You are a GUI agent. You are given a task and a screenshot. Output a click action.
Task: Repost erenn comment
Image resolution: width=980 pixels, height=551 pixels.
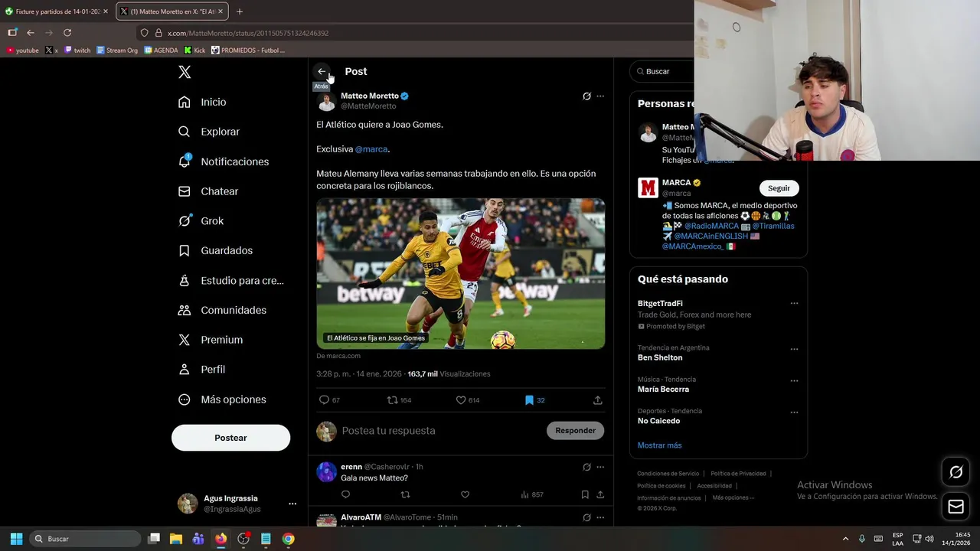point(405,494)
